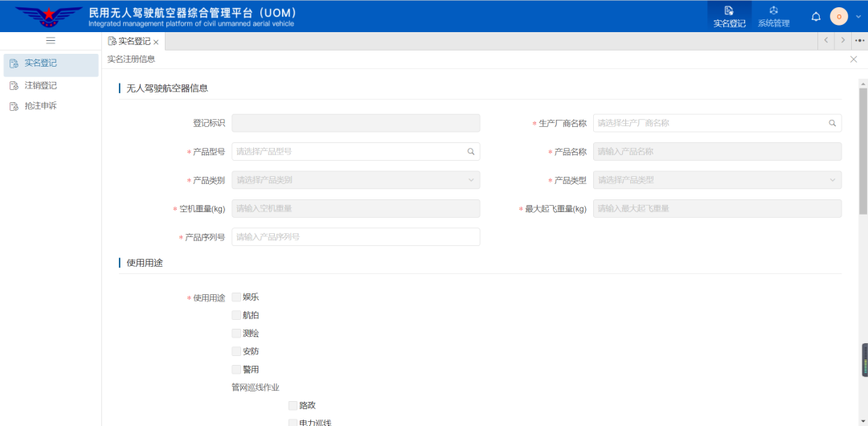Viewport: 868px width, 426px height.
Task: Open the tab options ellipsis menu
Action: (x=859, y=41)
